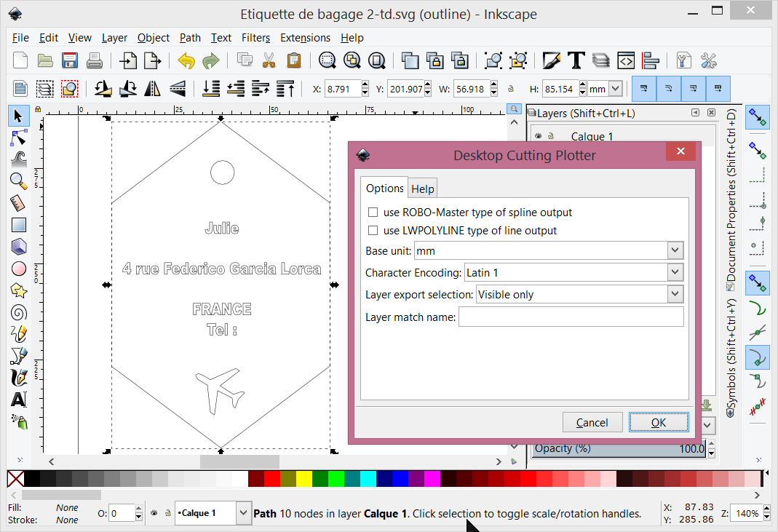
Task: Confirm with the OK button
Action: 658,422
